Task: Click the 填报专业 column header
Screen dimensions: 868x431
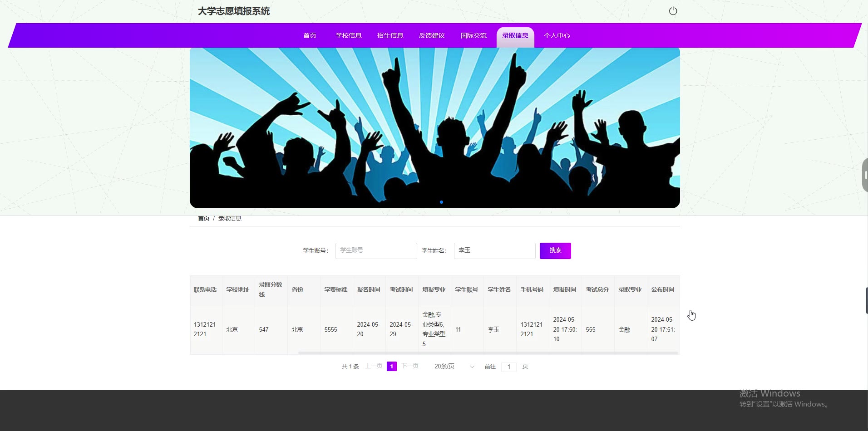Action: (x=434, y=289)
